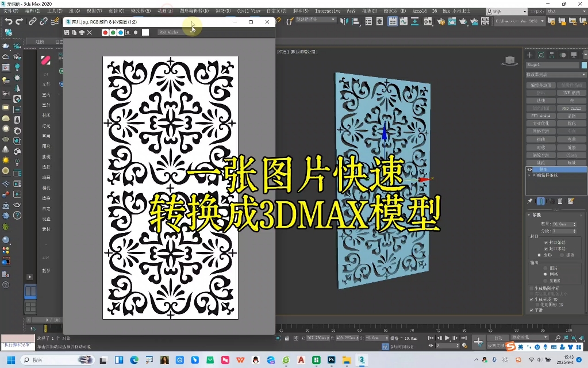The height and width of the screenshot is (368, 588).
Task: Enable the 封口末端 checkbox
Action: (x=546, y=248)
